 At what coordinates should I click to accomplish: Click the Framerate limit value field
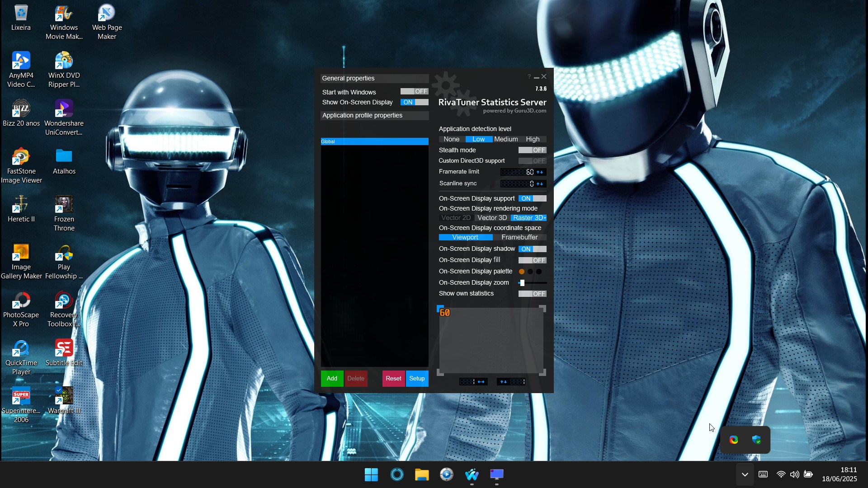pos(518,172)
